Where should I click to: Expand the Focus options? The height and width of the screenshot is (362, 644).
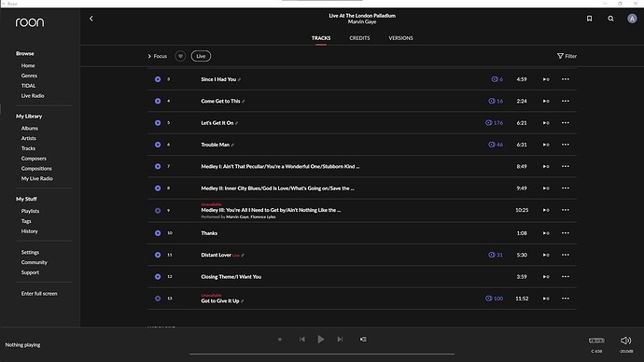click(158, 56)
